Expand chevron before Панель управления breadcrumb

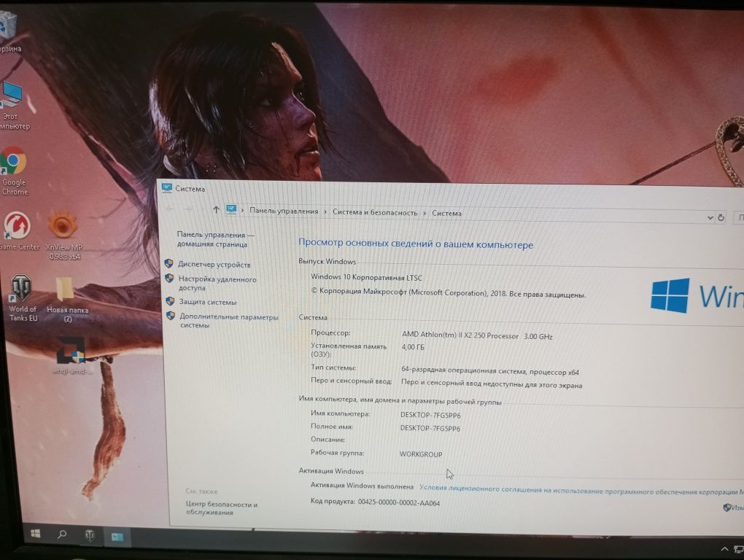tap(242, 210)
